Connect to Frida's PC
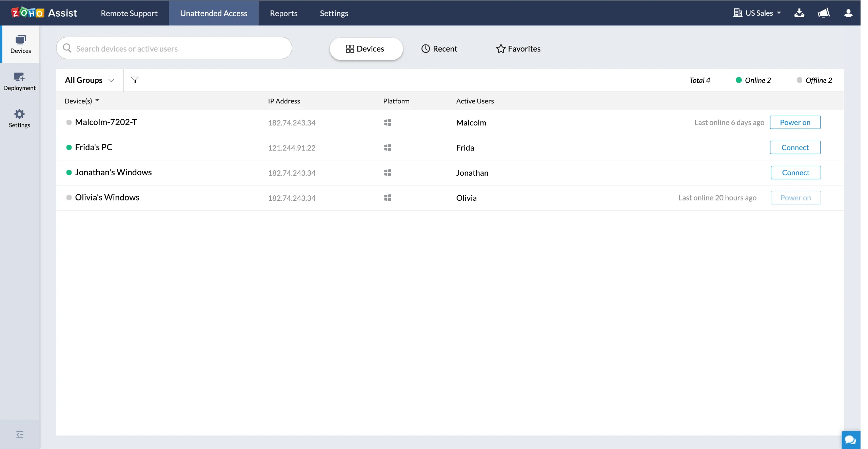This screenshot has width=868, height=449. tap(795, 147)
